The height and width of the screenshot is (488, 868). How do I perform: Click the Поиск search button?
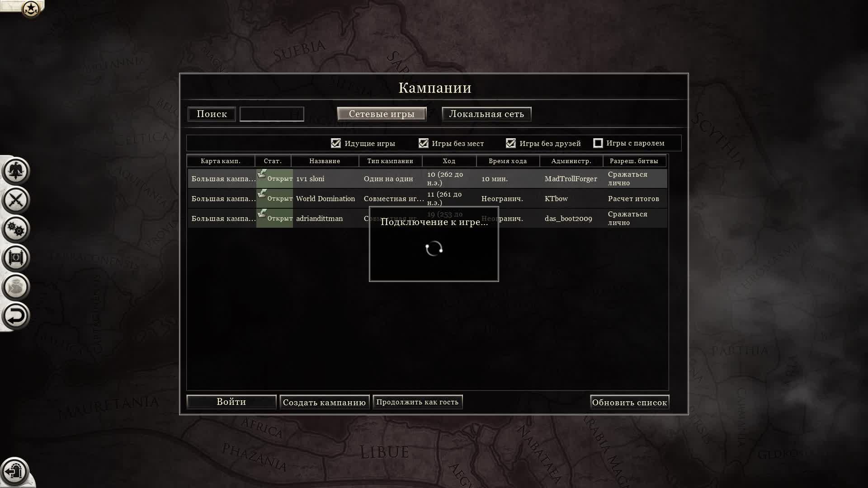click(x=212, y=114)
